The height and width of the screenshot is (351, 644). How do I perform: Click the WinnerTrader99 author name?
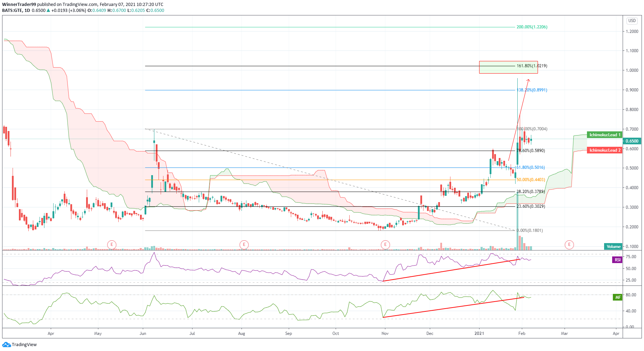[19, 5]
